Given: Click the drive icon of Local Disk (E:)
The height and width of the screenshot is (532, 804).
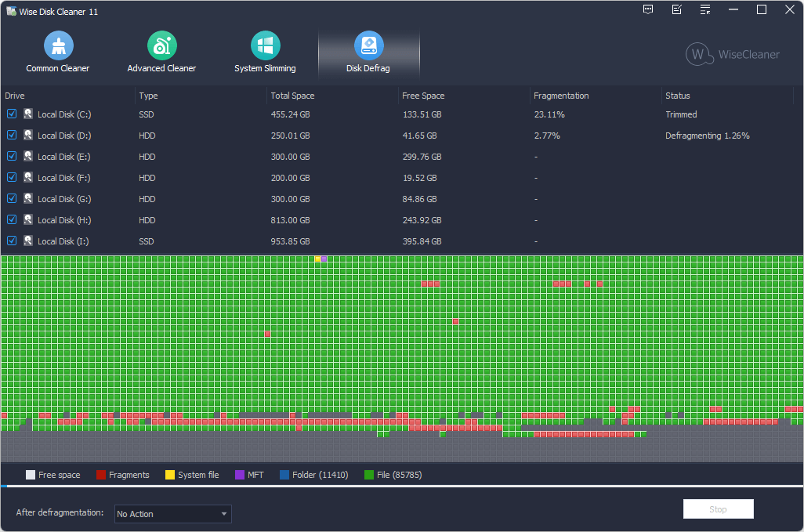Looking at the screenshot, I should (28, 156).
